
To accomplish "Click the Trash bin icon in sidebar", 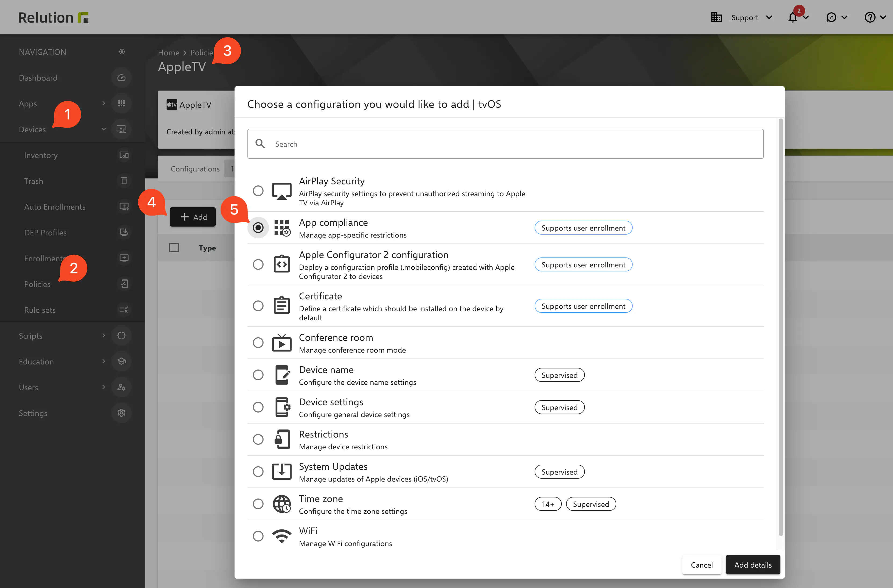I will 124,181.
